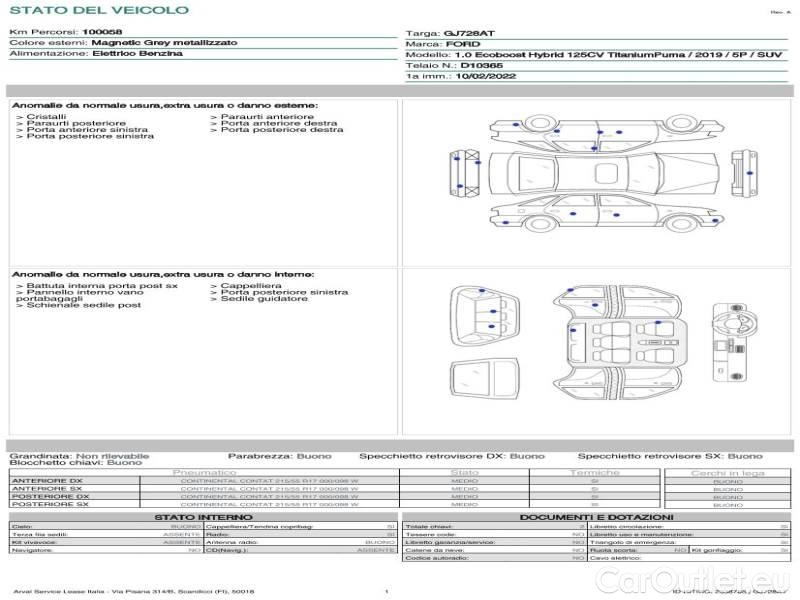This screenshot has width=800, height=600.
Task: Click 'Grandinata: Non rilevabile' status
Action: [x=79, y=456]
